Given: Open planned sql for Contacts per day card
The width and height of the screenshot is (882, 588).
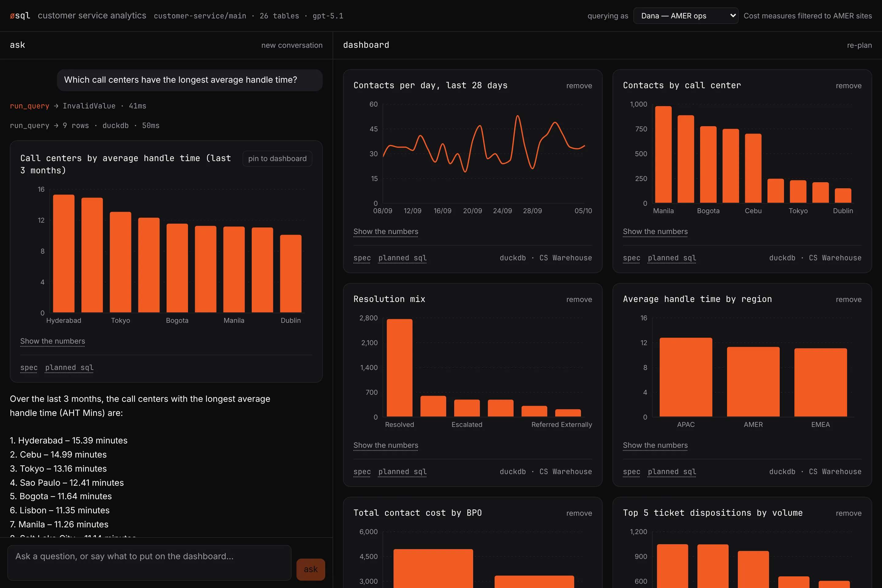Looking at the screenshot, I should click(402, 258).
